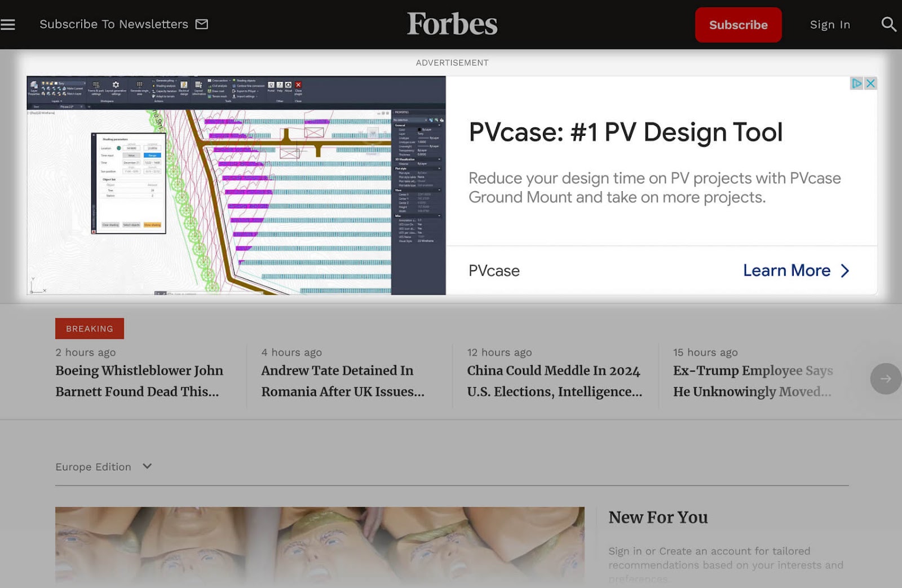
Task: Click the Close plugin icon
Action: (298, 85)
